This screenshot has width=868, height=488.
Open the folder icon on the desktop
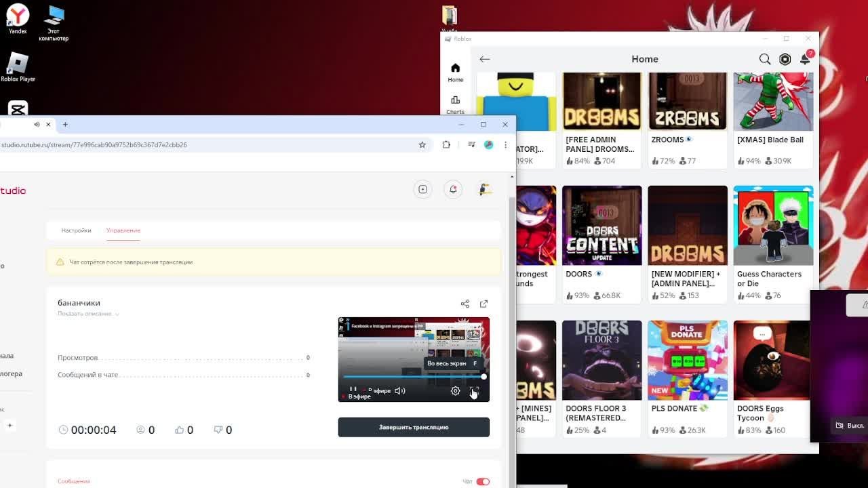click(450, 16)
